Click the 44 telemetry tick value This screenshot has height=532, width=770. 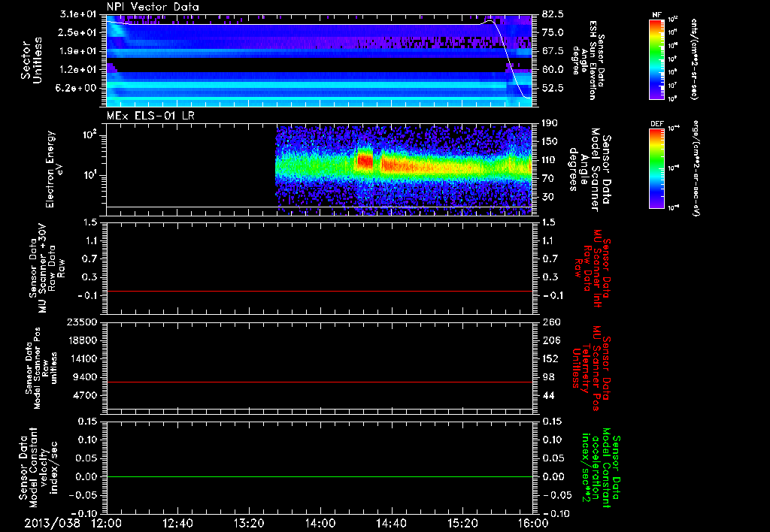547,395
